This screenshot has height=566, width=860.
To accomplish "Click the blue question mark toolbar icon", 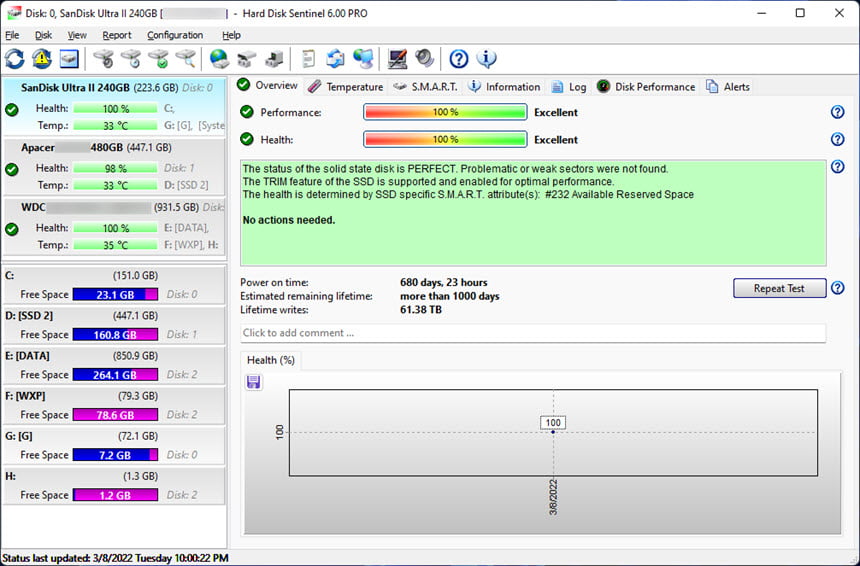I will coord(459,59).
